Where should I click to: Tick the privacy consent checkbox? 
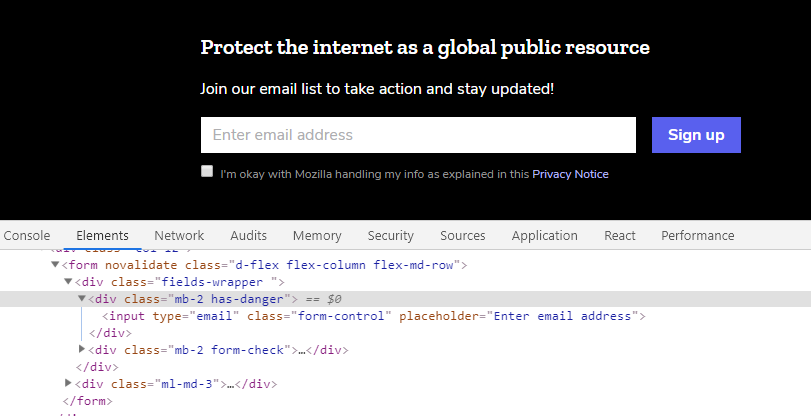click(207, 171)
